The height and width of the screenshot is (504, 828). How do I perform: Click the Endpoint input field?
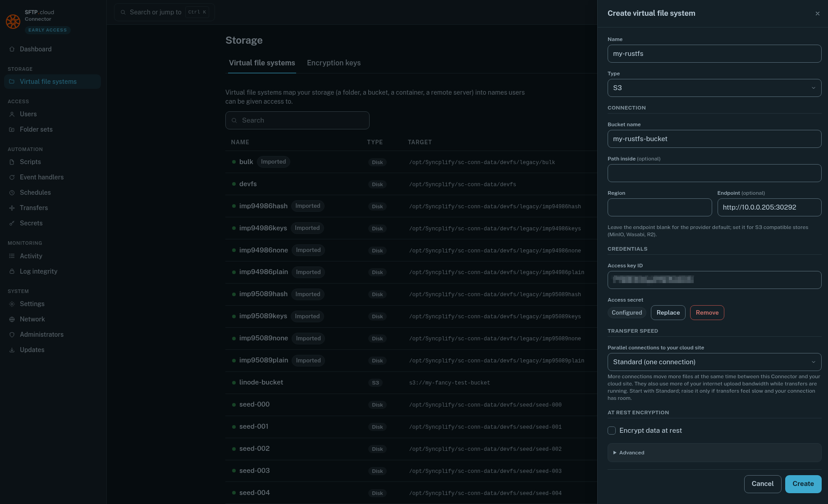[769, 207]
